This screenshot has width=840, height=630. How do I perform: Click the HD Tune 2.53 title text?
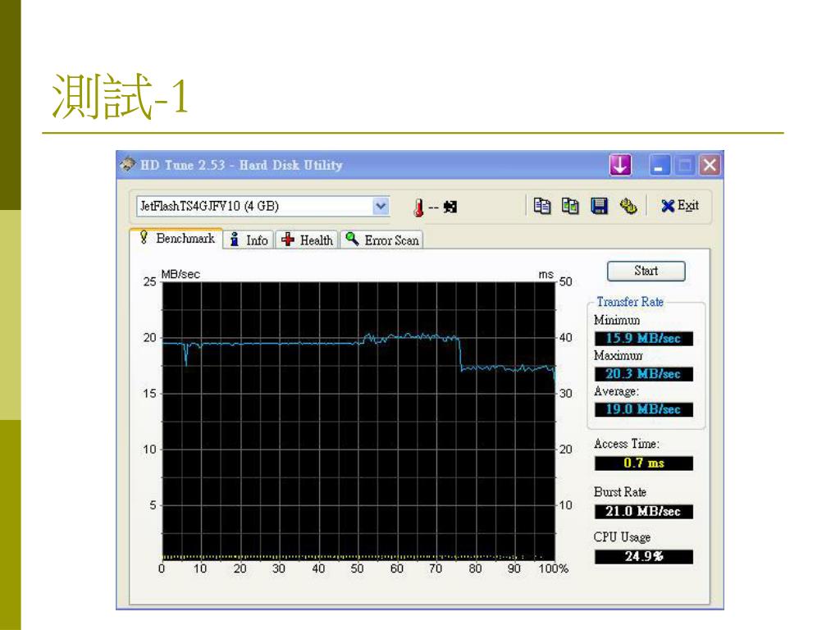[x=242, y=165]
